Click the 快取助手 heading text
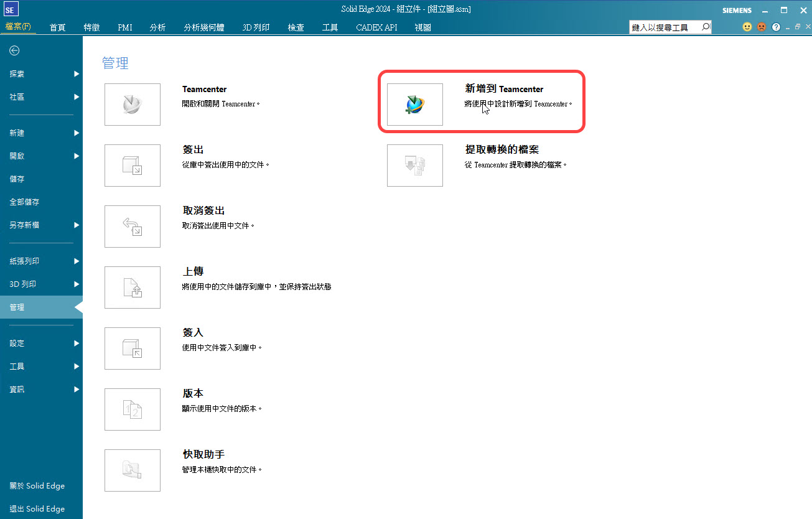 203,455
